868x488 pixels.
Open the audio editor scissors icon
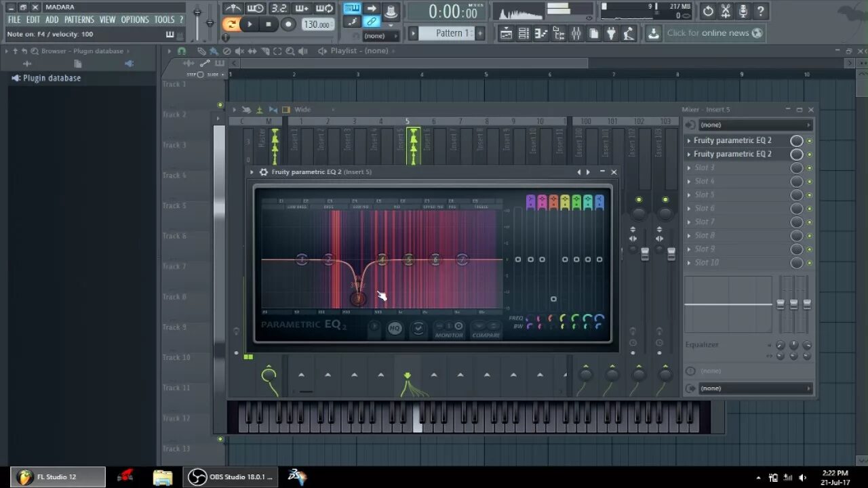pyautogui.click(x=726, y=11)
